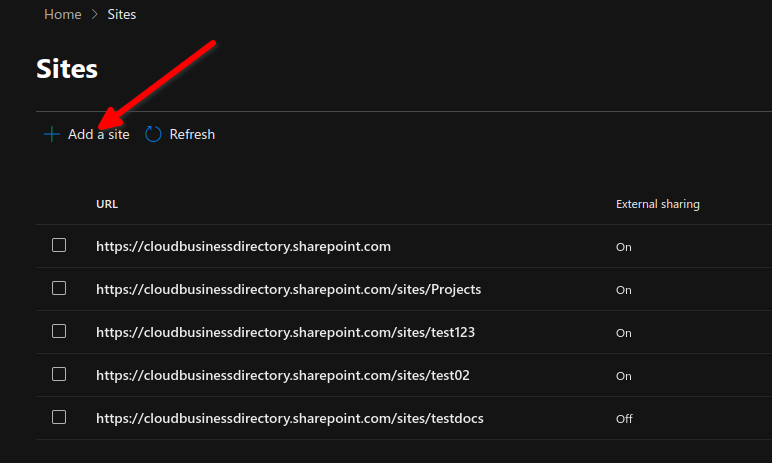Click the On sharing value for root site
772x463 pixels.
coord(623,247)
